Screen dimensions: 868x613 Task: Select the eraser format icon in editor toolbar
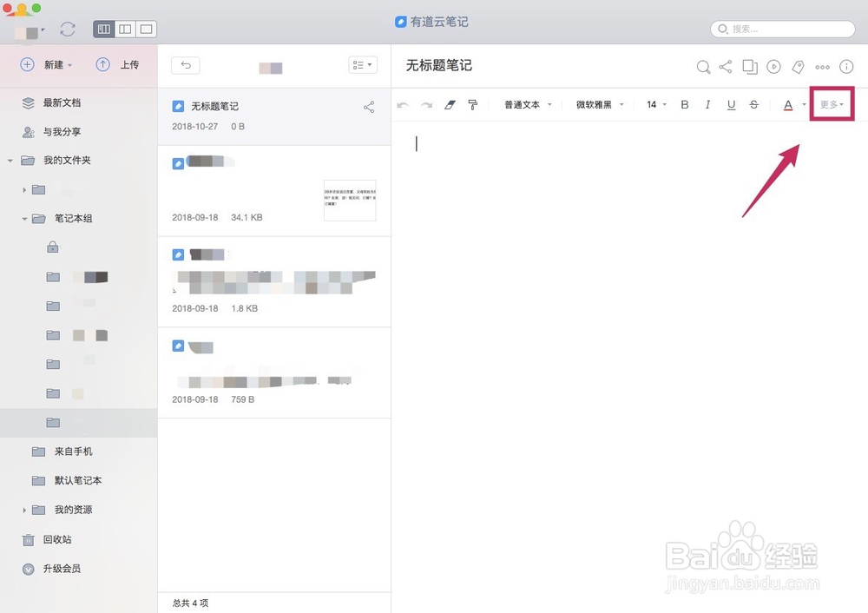(x=450, y=104)
